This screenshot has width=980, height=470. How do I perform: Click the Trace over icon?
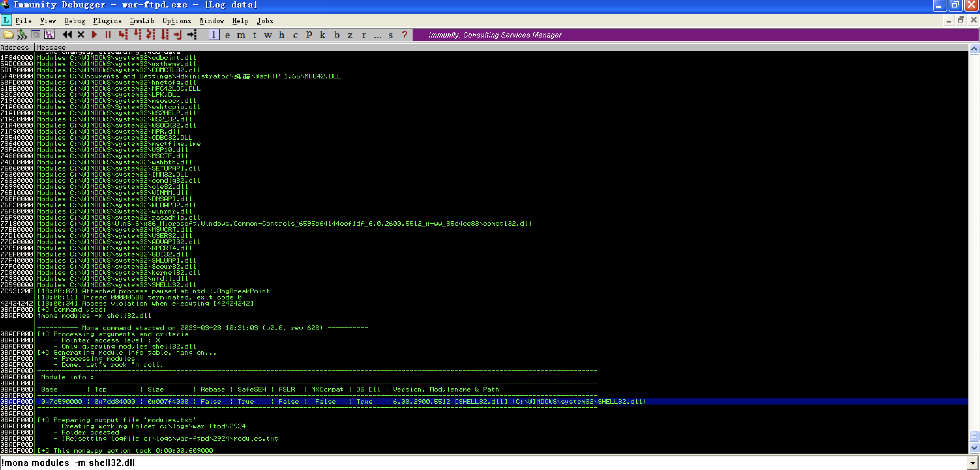[x=165, y=35]
